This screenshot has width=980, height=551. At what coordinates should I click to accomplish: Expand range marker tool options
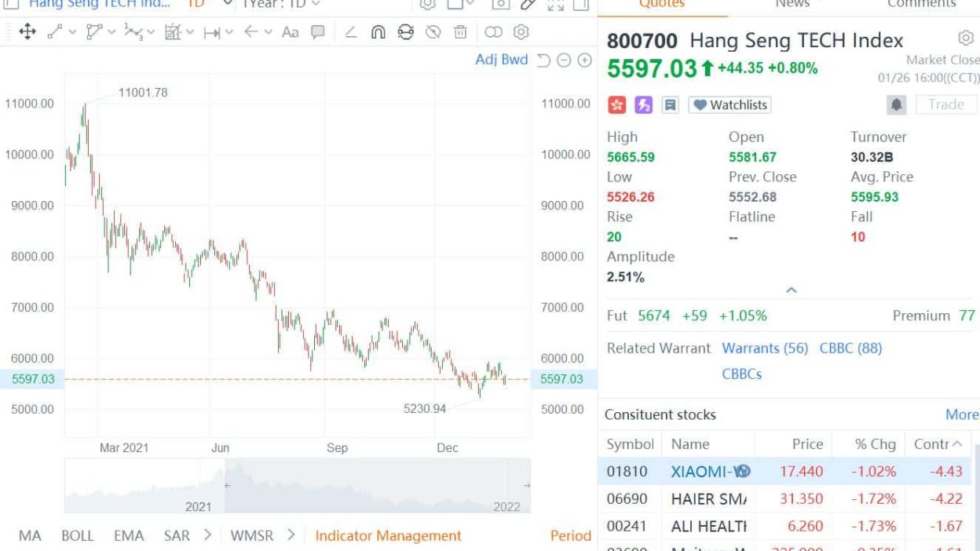tap(229, 32)
